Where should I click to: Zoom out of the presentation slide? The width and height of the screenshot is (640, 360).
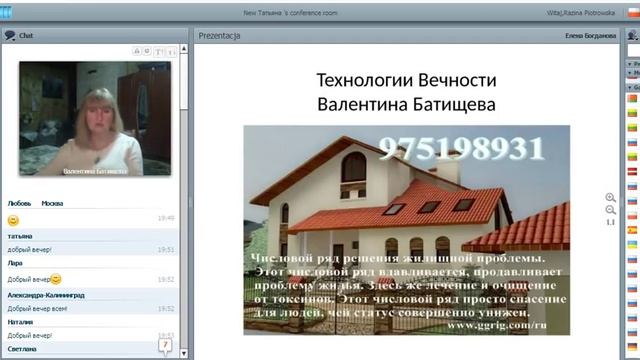(x=610, y=210)
